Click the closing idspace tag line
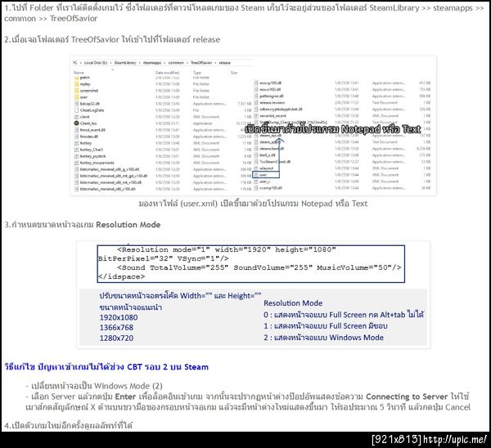This screenshot has height=448, width=491. pos(121,276)
